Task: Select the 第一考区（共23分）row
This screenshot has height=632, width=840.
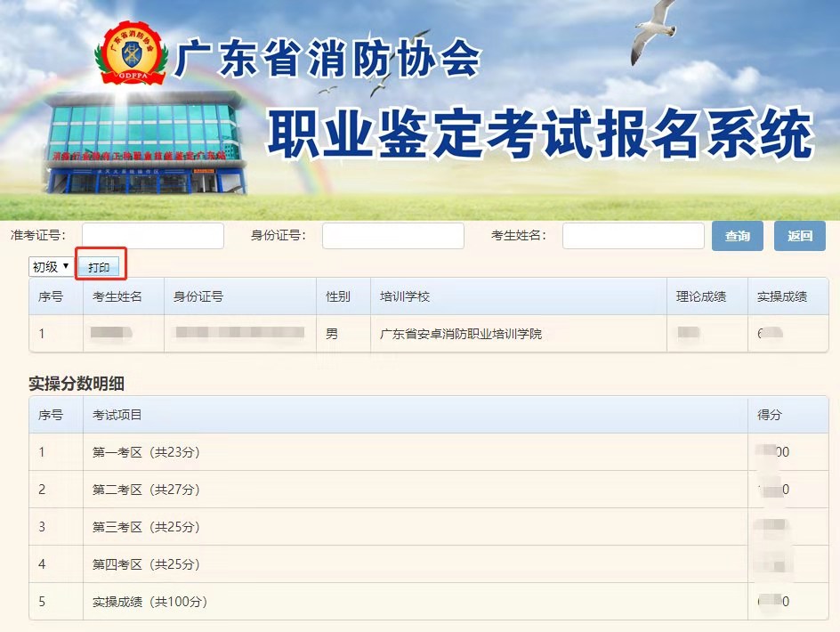Action: 146,452
